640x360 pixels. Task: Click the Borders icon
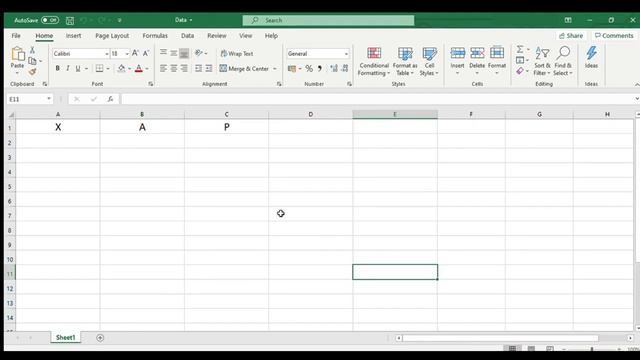pos(99,69)
